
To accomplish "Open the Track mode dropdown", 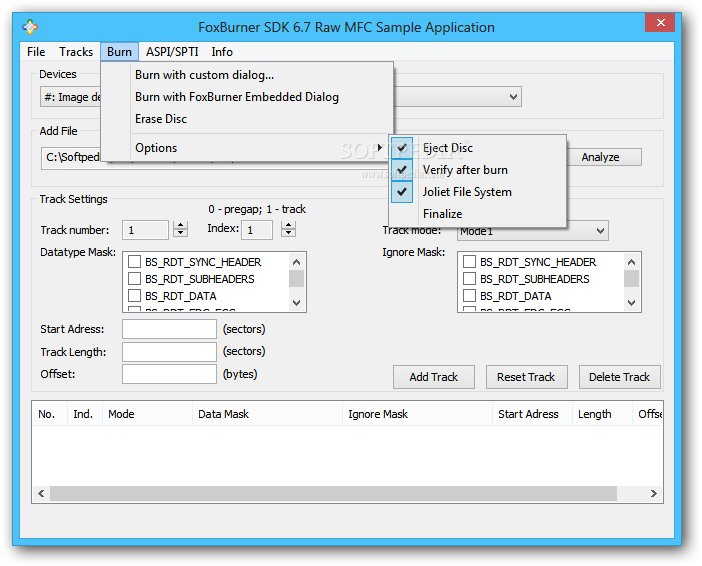I will (600, 231).
